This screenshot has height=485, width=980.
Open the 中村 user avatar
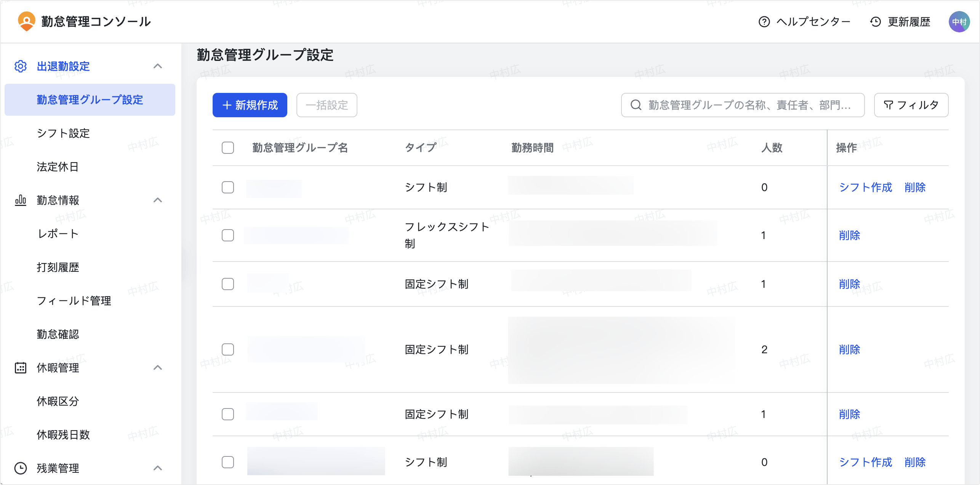pos(959,22)
